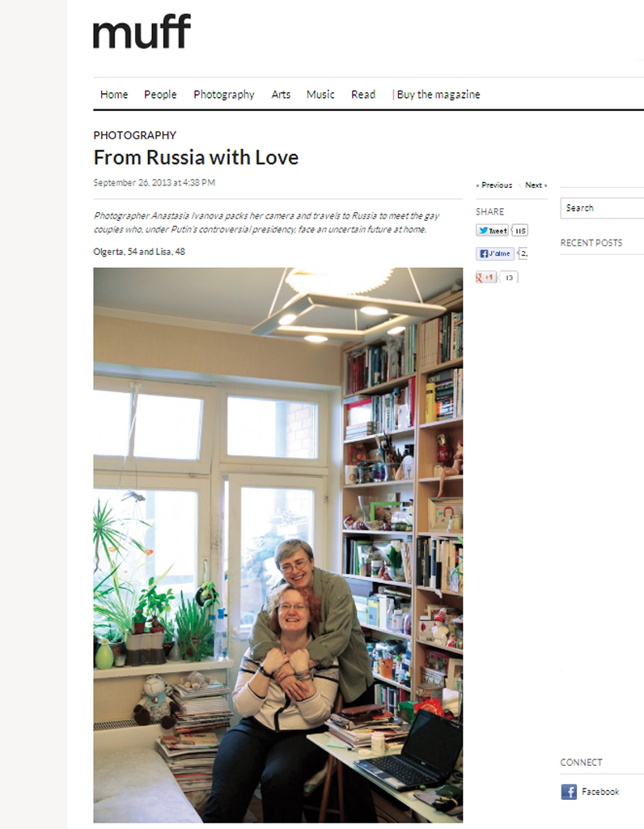Click the PHOTOGRAPHY category label above the title
Image resolution: width=644 pixels, height=829 pixels.
tap(135, 135)
